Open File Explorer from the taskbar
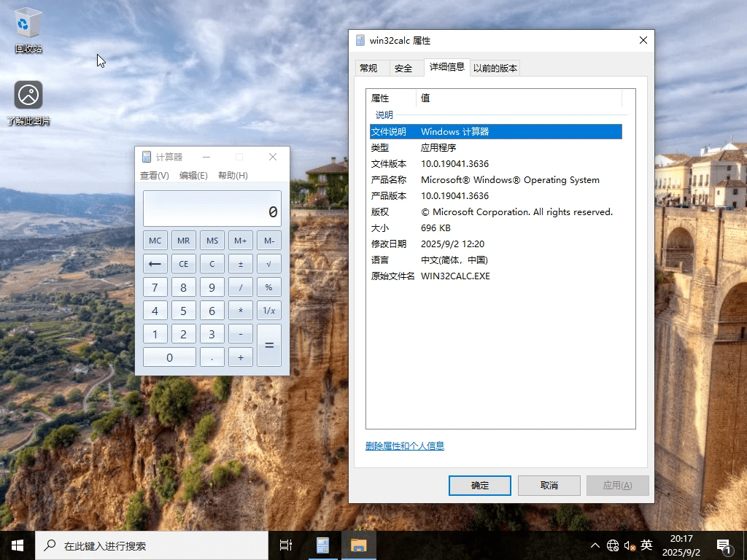This screenshot has height=560, width=747. [359, 545]
